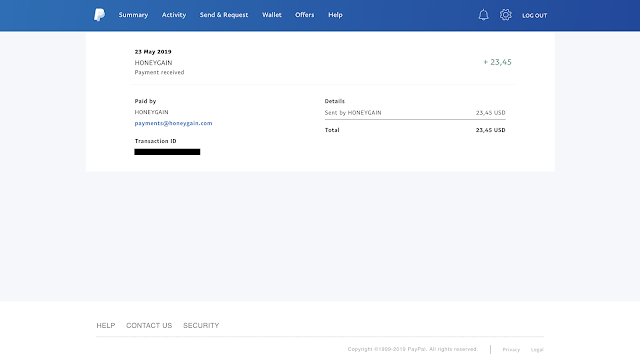Click the LOG OUT button
This screenshot has height=360, width=640.
tap(534, 16)
